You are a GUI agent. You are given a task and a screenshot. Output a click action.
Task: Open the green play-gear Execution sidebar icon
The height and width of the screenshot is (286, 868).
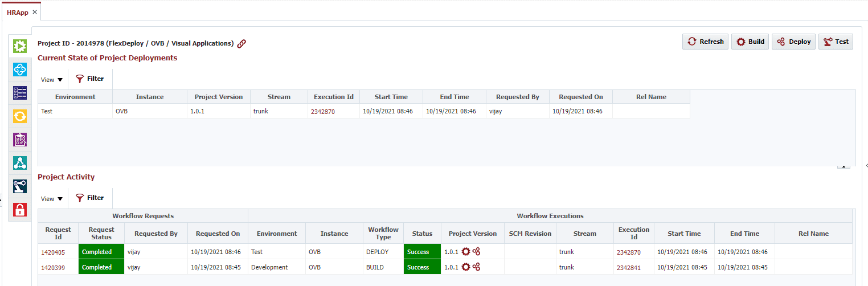point(20,46)
